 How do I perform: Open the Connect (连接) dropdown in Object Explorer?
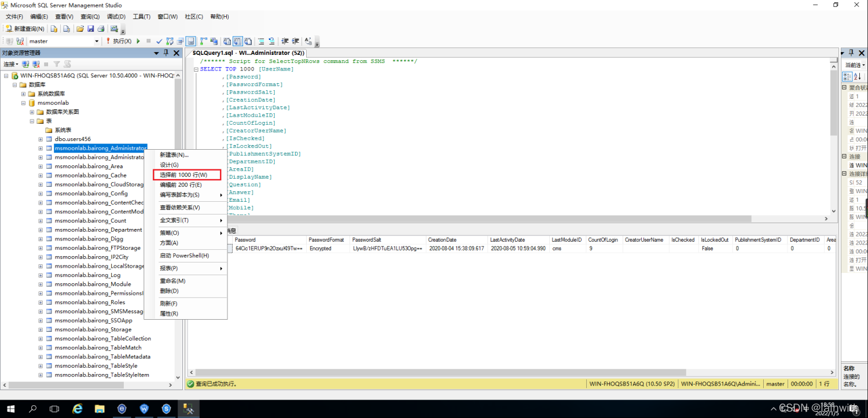[11, 64]
